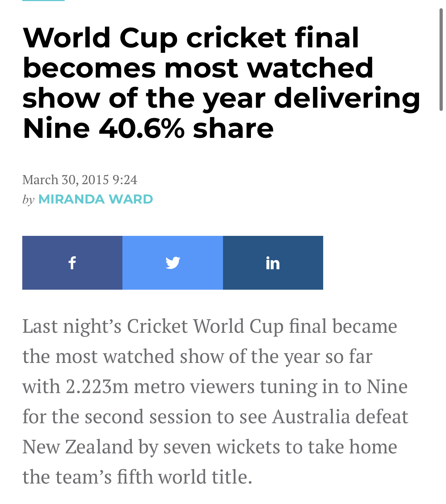This screenshot has width=446, height=504.
Task: Share the article on Facebook
Action: point(72,263)
